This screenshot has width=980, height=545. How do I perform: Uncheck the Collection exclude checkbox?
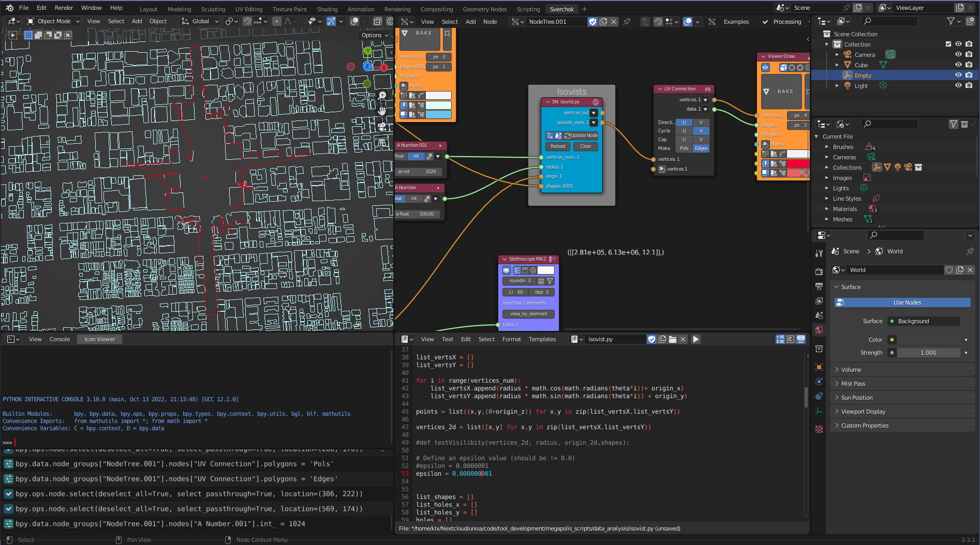(x=948, y=44)
